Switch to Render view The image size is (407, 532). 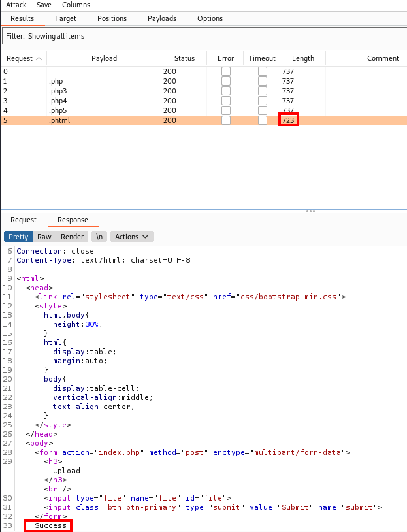[73, 237]
